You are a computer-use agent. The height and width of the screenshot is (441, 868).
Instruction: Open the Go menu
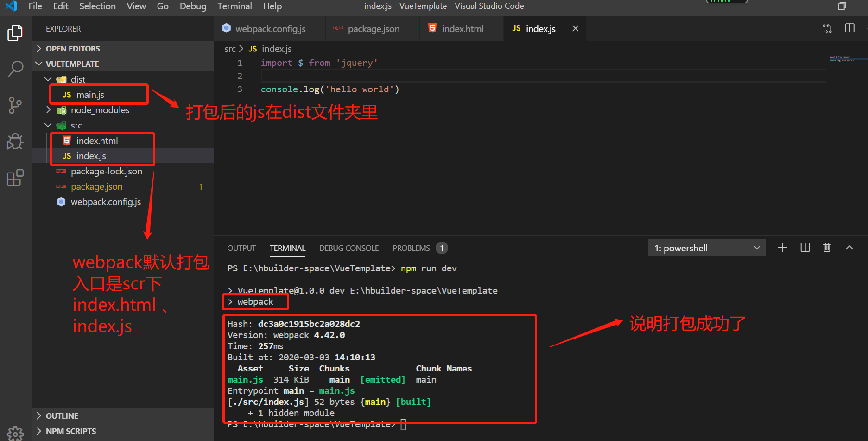tap(163, 6)
